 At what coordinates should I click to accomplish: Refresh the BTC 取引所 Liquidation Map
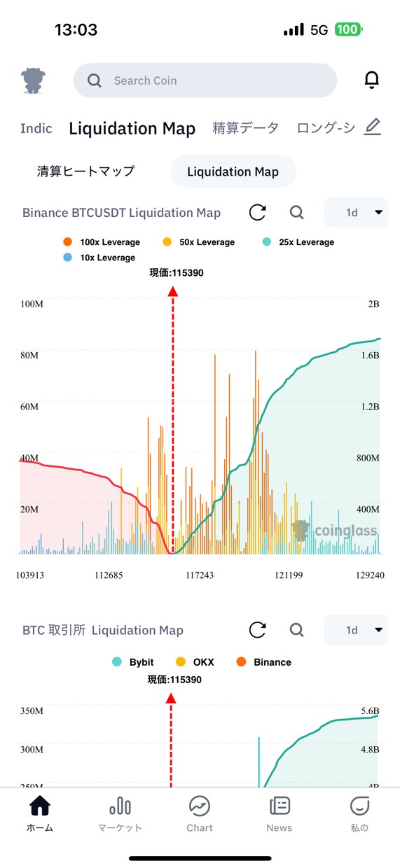click(x=258, y=629)
